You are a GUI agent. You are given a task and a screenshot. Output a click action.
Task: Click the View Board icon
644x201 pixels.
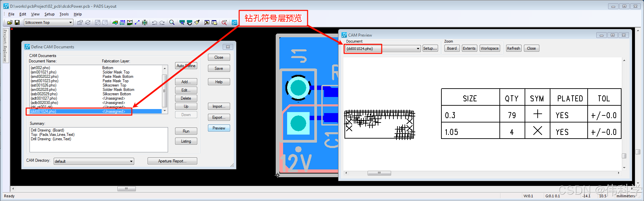coord(182,22)
